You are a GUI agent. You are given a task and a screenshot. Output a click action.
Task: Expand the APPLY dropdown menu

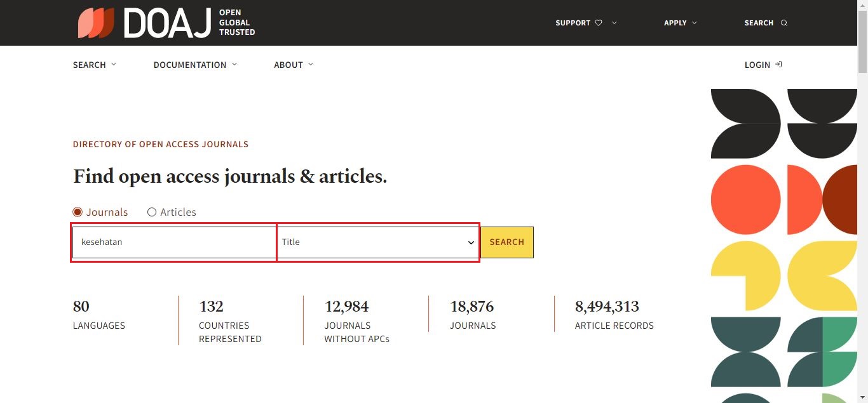pyautogui.click(x=681, y=23)
